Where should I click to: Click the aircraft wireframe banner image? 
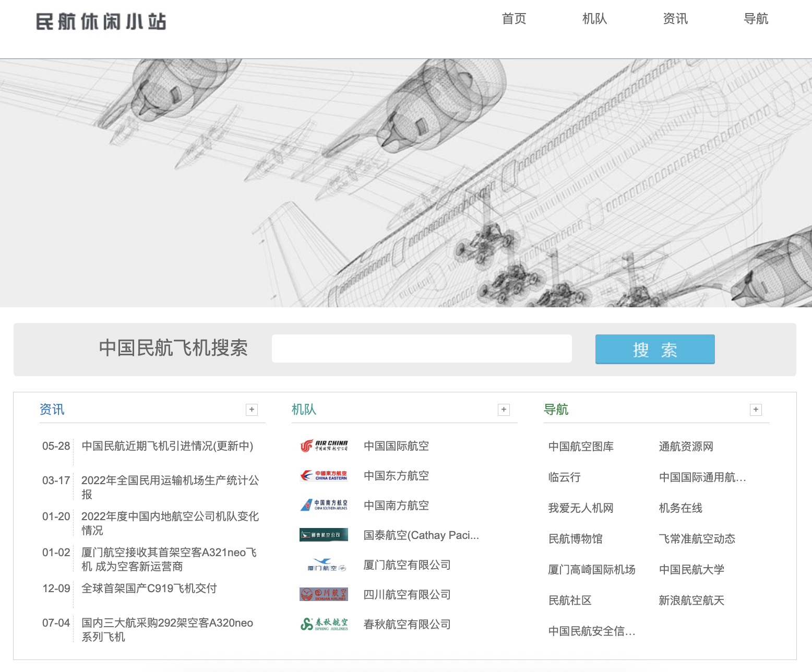pyautogui.click(x=406, y=183)
